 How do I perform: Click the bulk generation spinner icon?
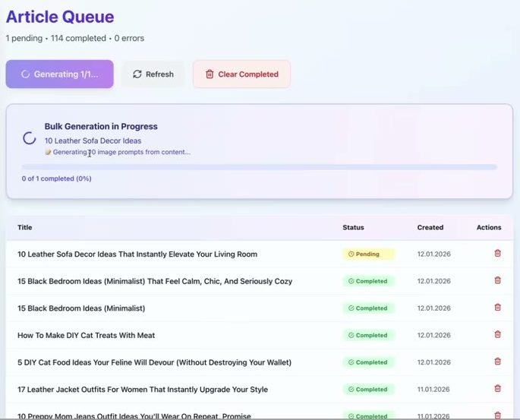point(29,138)
